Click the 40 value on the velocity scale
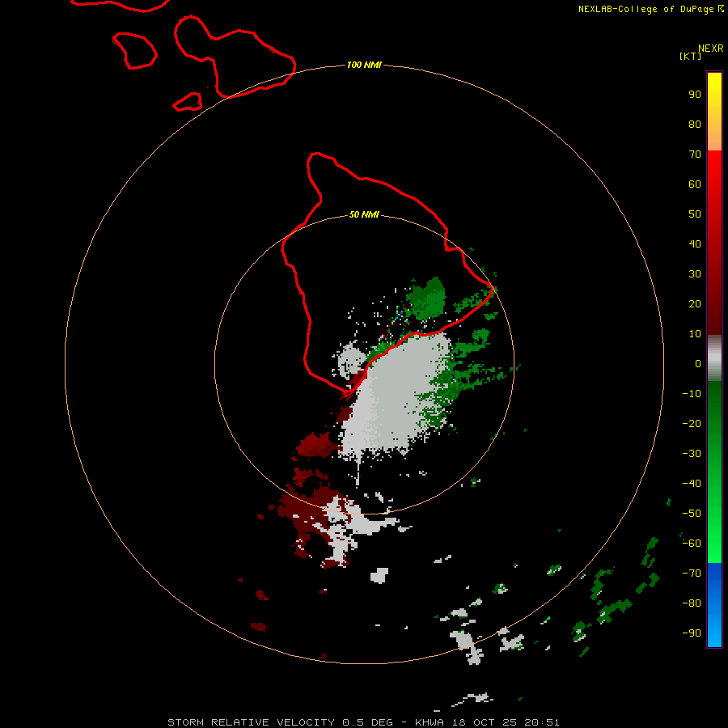The image size is (728, 728). (695, 243)
